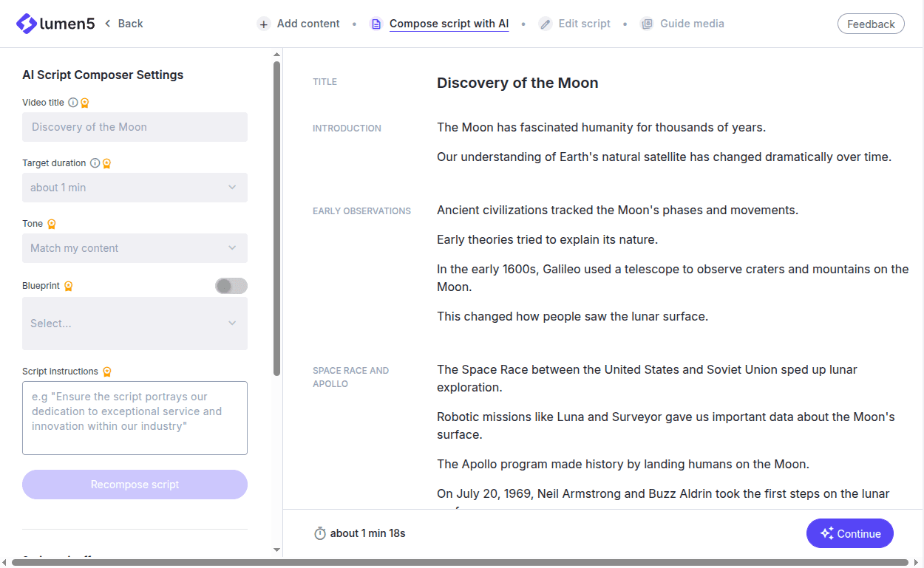Open the Target duration dropdown

pyautogui.click(x=135, y=188)
